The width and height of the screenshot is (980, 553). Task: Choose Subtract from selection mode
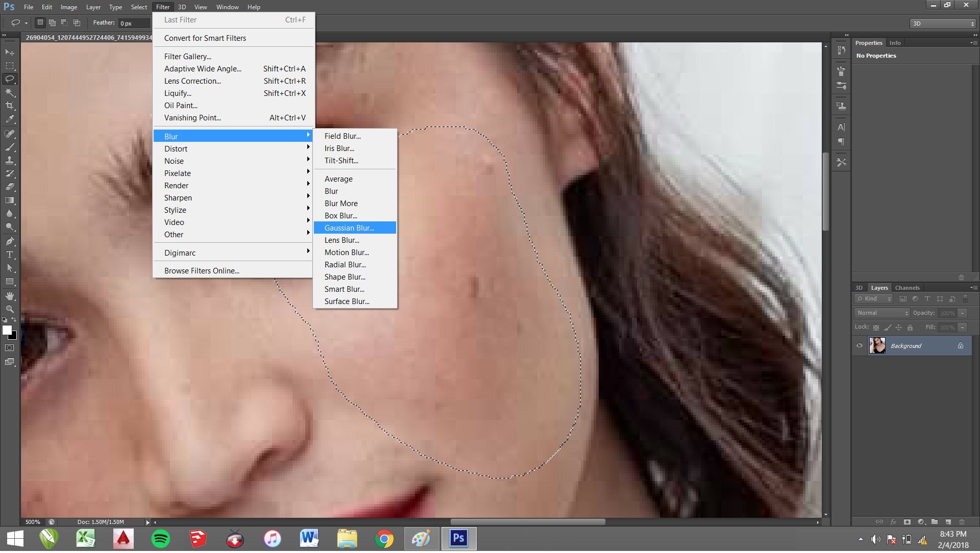click(64, 22)
